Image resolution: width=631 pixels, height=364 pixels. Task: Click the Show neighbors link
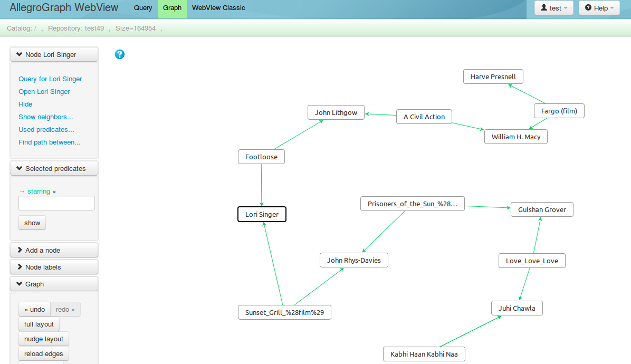(46, 117)
